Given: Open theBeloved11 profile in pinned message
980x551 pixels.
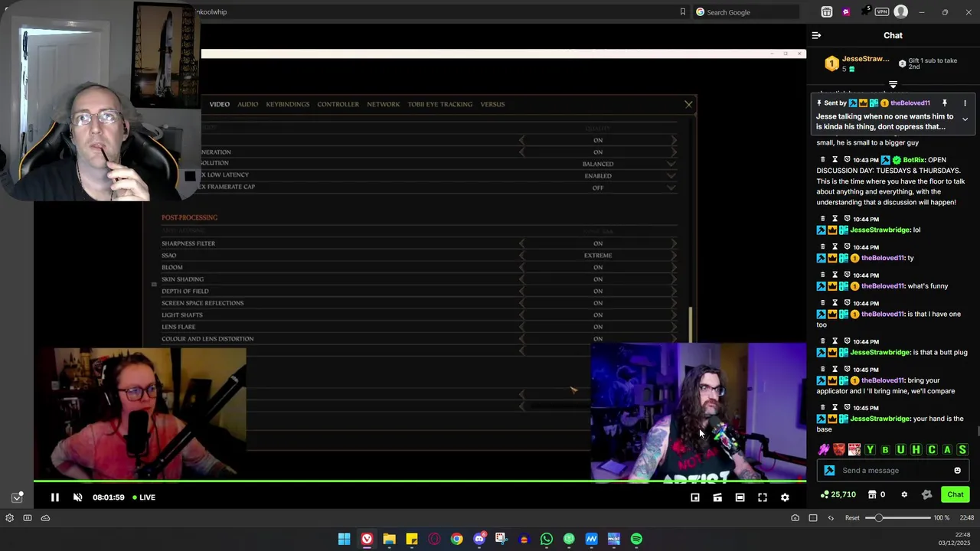Looking at the screenshot, I should tap(910, 103).
